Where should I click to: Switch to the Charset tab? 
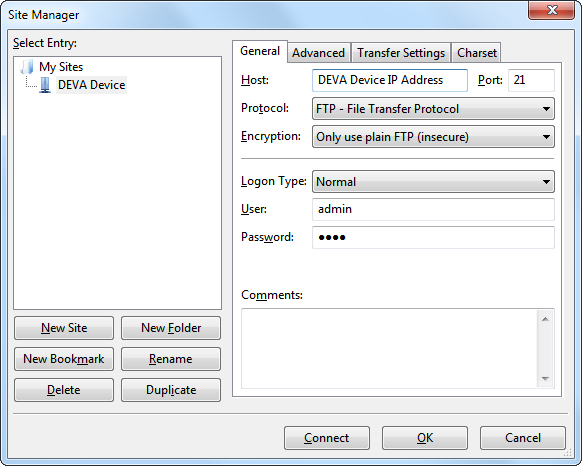pyautogui.click(x=477, y=53)
